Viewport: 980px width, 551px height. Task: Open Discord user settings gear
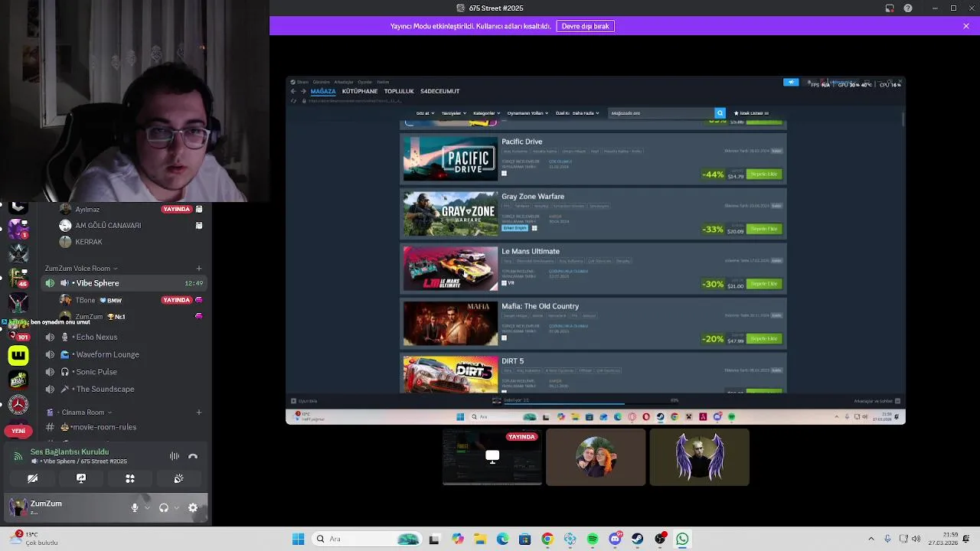tap(193, 507)
